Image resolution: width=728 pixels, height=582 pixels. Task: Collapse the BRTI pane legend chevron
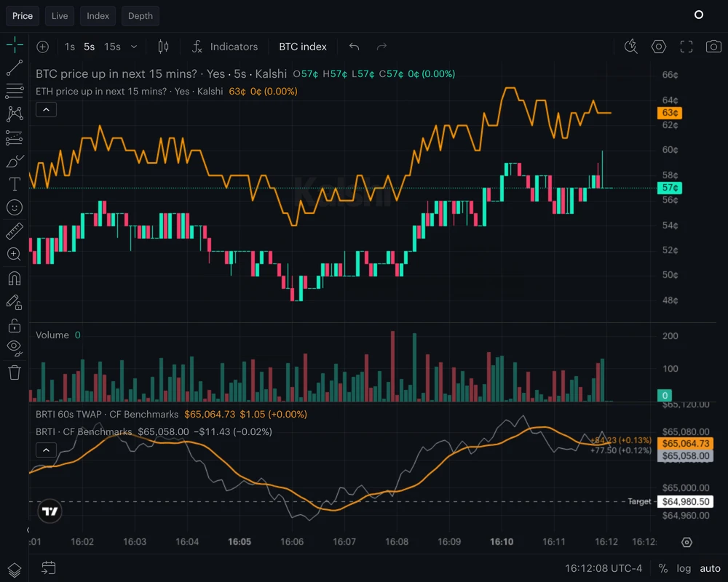pos(46,450)
